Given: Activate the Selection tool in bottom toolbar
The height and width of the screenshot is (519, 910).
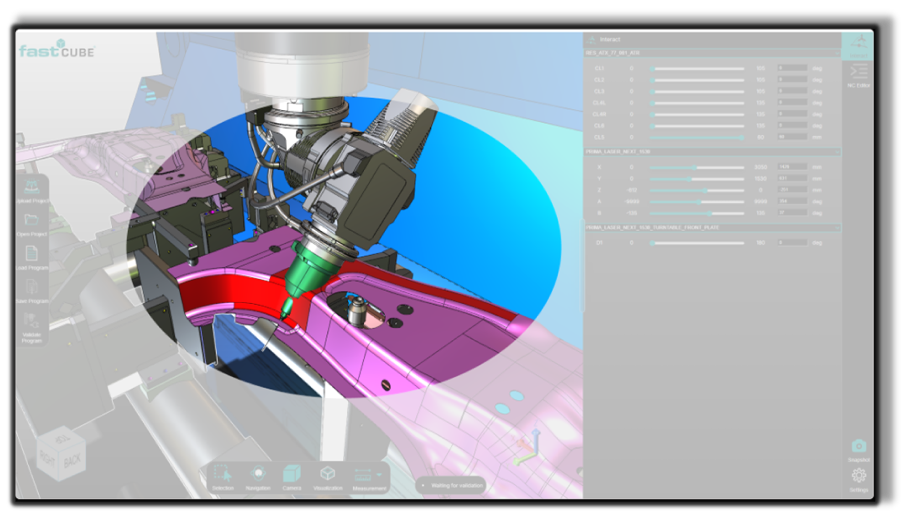Looking at the screenshot, I should 223,475.
